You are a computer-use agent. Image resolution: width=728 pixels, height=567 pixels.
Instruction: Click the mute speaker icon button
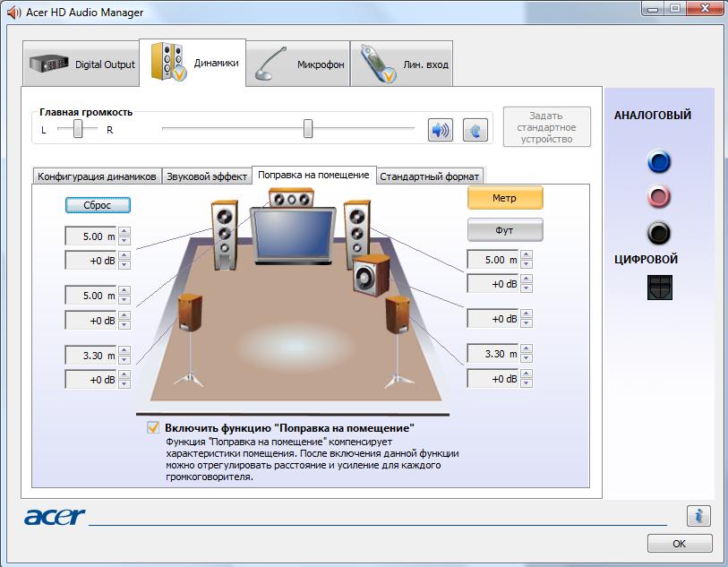441,130
